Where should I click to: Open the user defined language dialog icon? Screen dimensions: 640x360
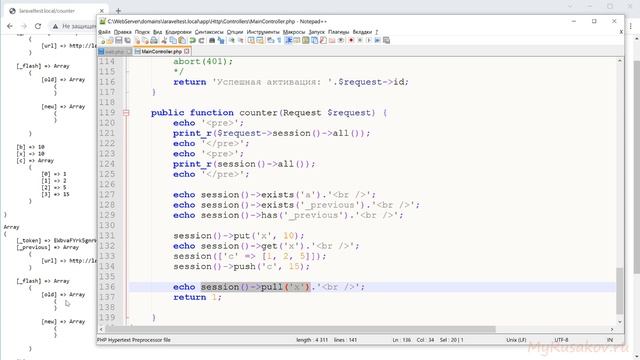click(297, 40)
